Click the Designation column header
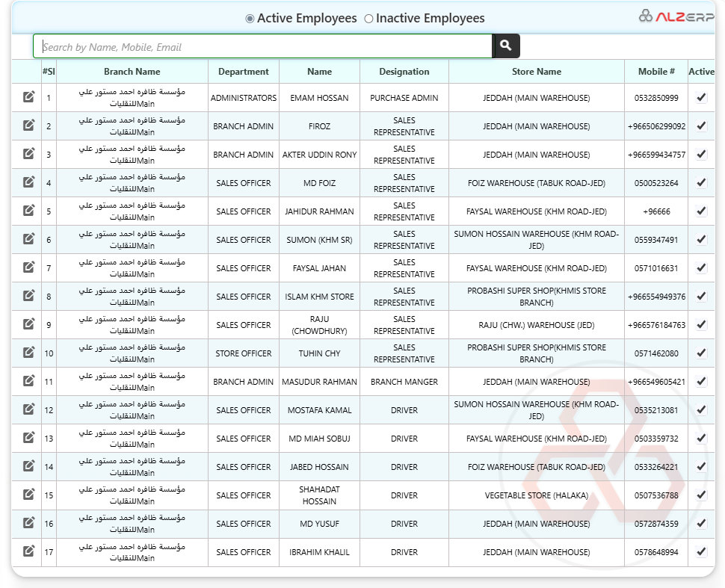 404,72
